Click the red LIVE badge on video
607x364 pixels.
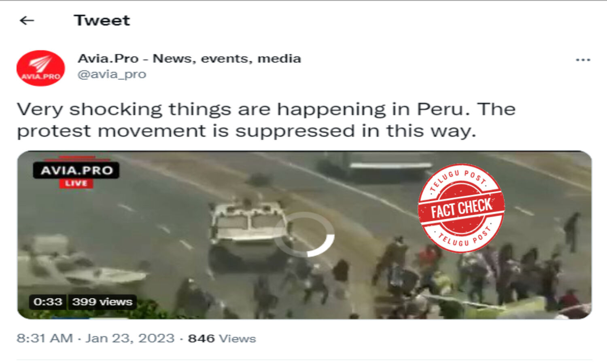coord(76,183)
